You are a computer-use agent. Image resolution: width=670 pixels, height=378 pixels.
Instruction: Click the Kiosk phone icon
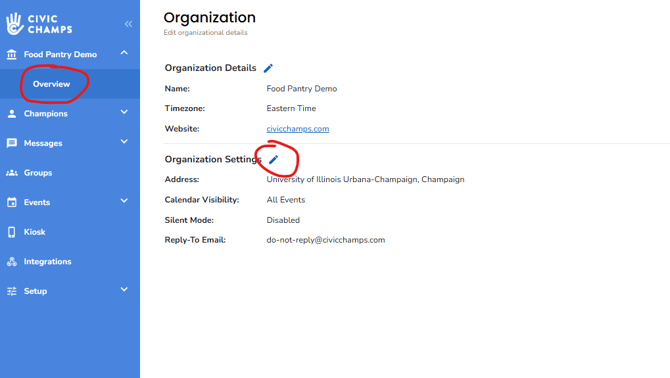(12, 232)
